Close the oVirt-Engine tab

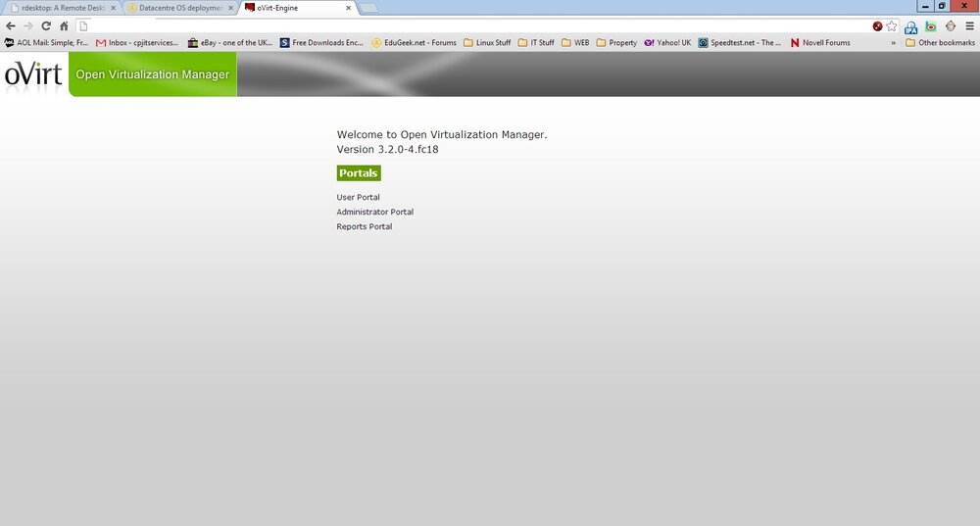(348, 8)
